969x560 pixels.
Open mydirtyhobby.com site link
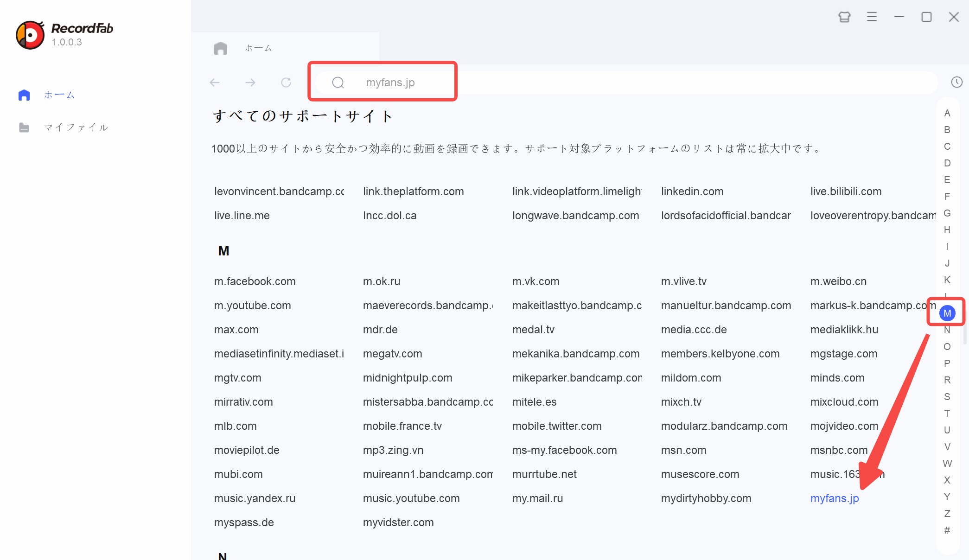706,498
